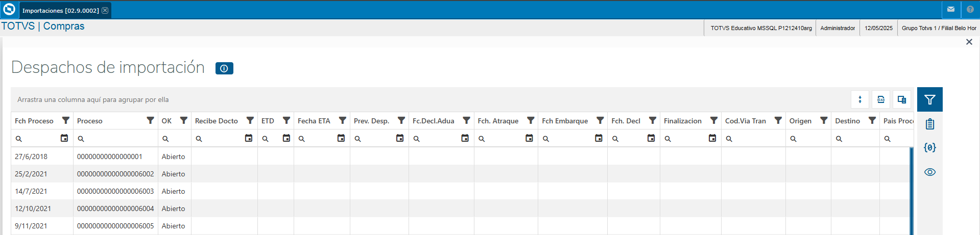Select the row for process 00000000000000006003

coord(115,191)
